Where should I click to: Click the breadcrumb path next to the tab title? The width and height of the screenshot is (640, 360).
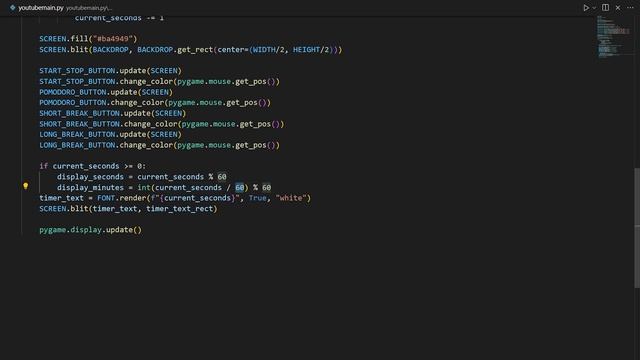pos(89,8)
